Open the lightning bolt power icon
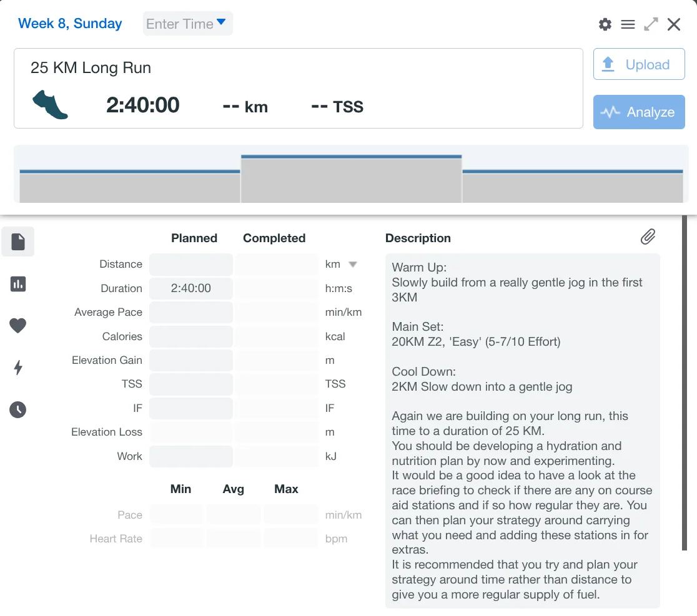 [x=18, y=368]
